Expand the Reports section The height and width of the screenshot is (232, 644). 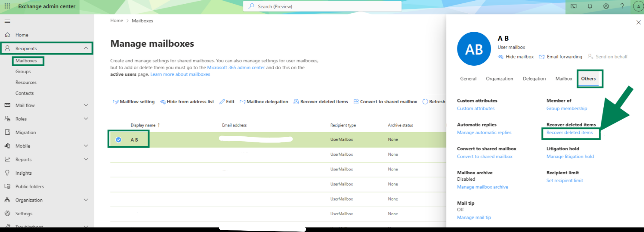click(x=86, y=159)
